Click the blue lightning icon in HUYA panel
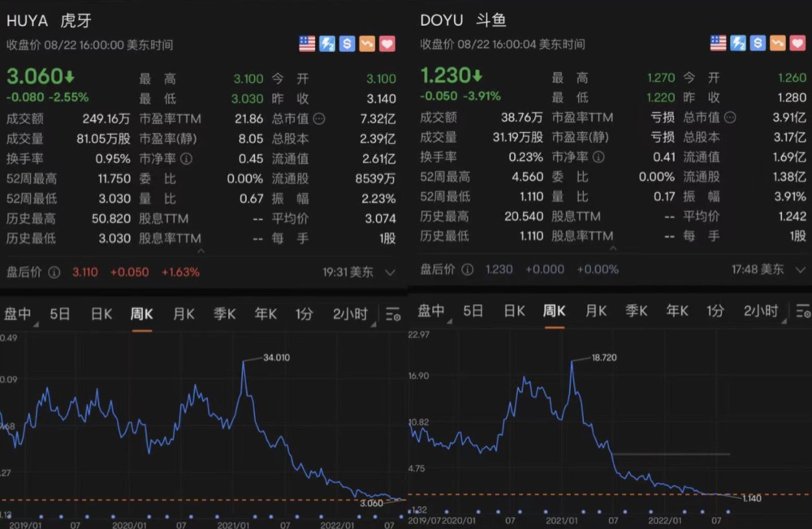The height and width of the screenshot is (529, 812). click(x=327, y=44)
